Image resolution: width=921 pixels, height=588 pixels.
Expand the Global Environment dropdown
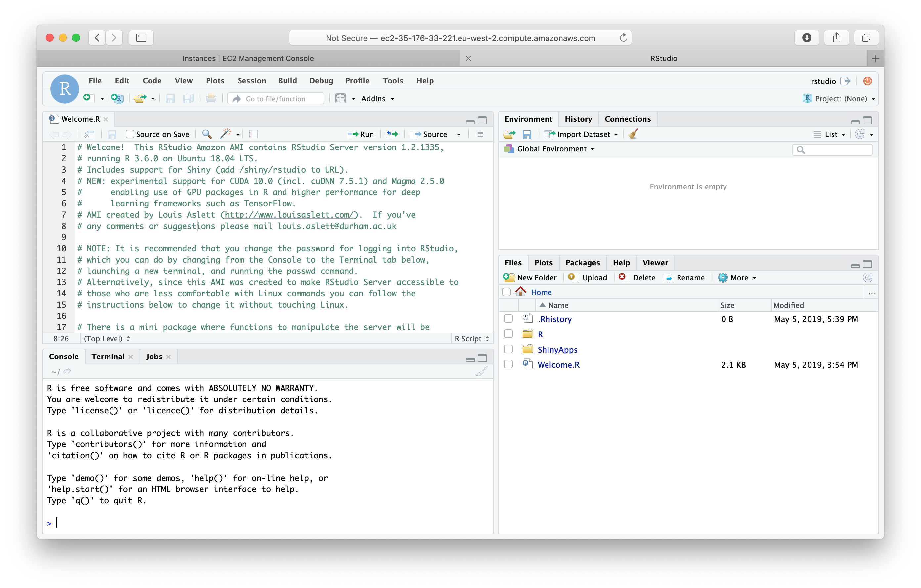(549, 149)
